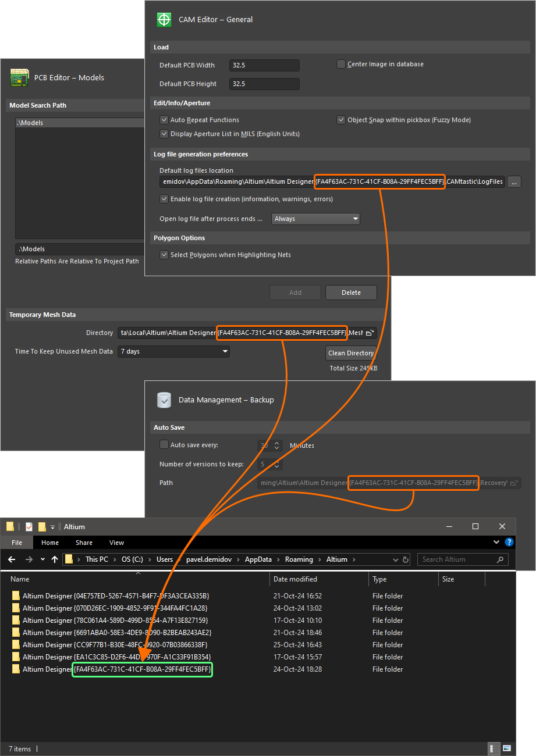Click the New Folder icon in Explorer title bar
Viewport: 536px width, 756px height.
(42, 527)
